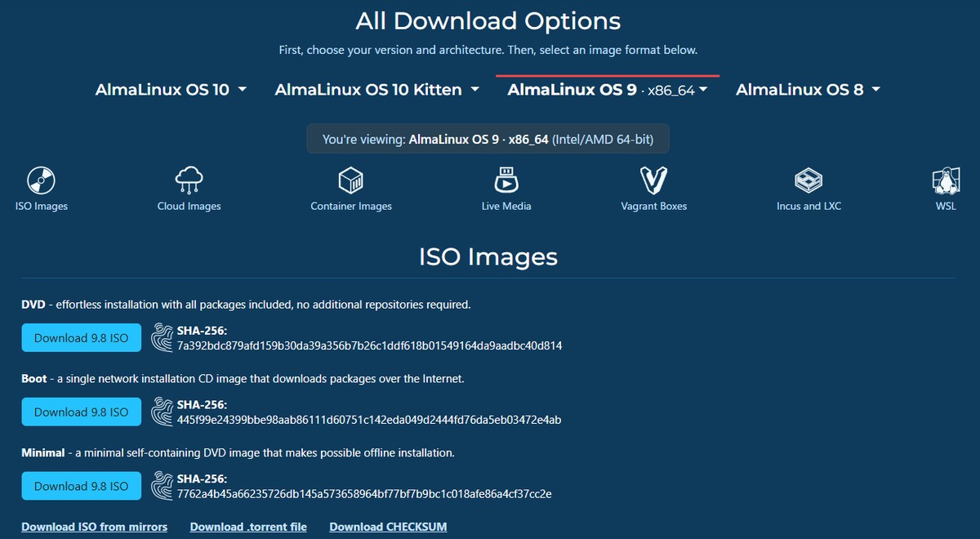The height and width of the screenshot is (539, 980).
Task: Switch to WSL label
Action: click(946, 206)
